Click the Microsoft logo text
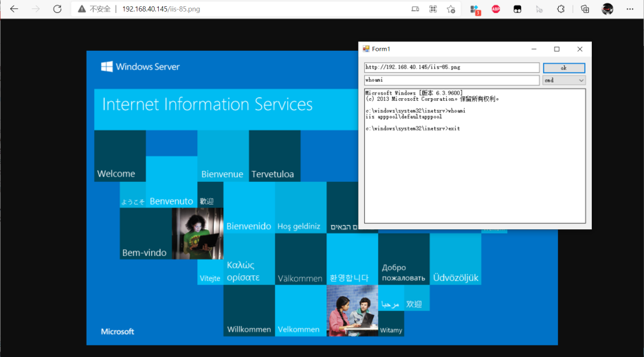Screen dimensions: 644x357 [118, 331]
